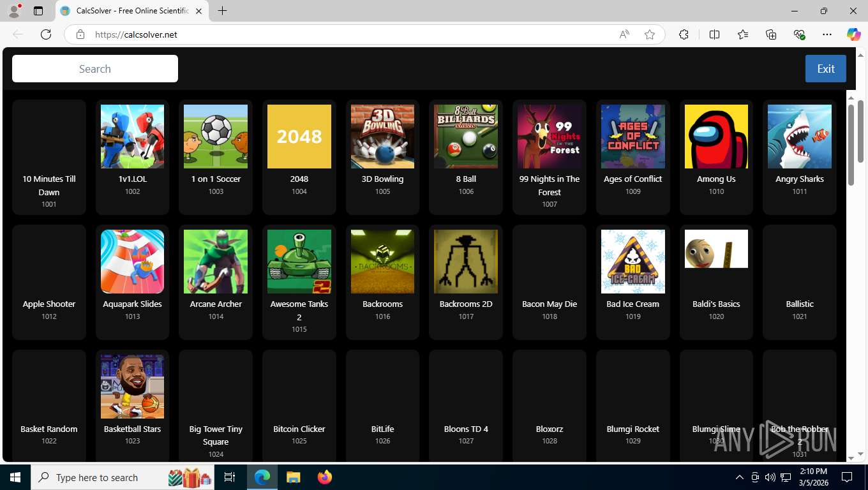Image resolution: width=868 pixels, height=490 pixels.
Task: Select Baldi's Basics game icon
Action: pos(716,249)
